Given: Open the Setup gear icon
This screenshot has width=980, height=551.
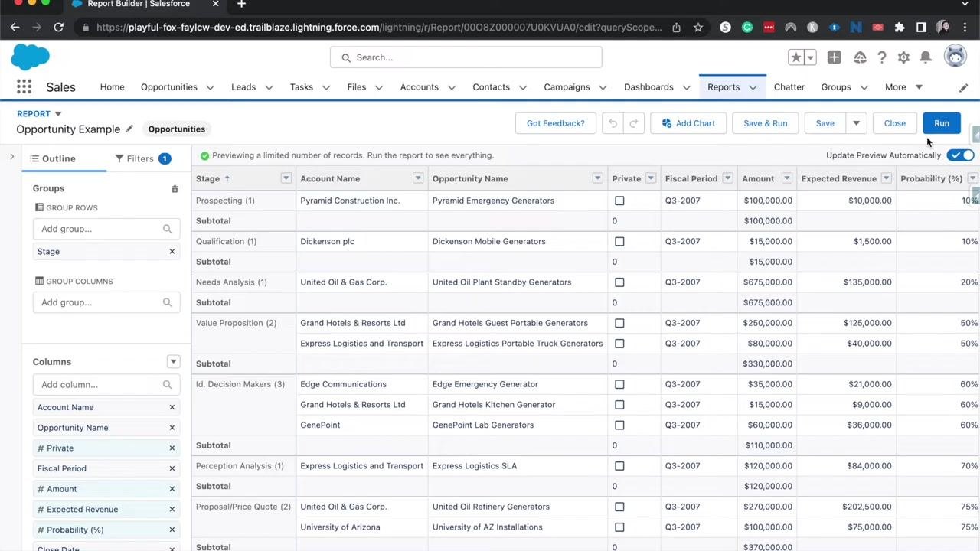Looking at the screenshot, I should click(x=903, y=57).
